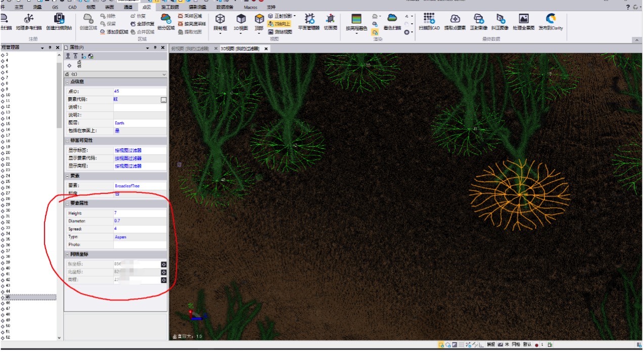Open the 支持 support tab
Screen dimensions: 644x352
coord(271,7)
